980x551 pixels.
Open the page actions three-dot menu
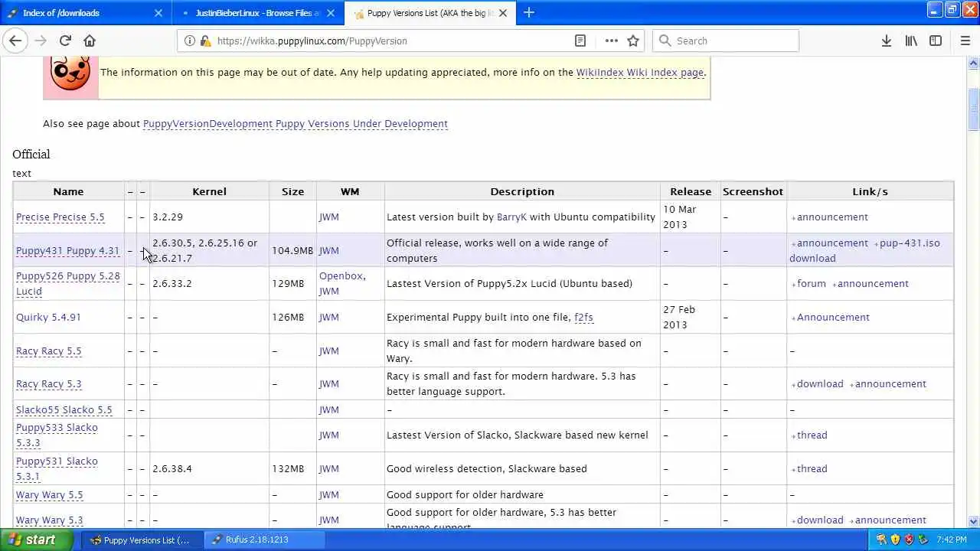611,41
